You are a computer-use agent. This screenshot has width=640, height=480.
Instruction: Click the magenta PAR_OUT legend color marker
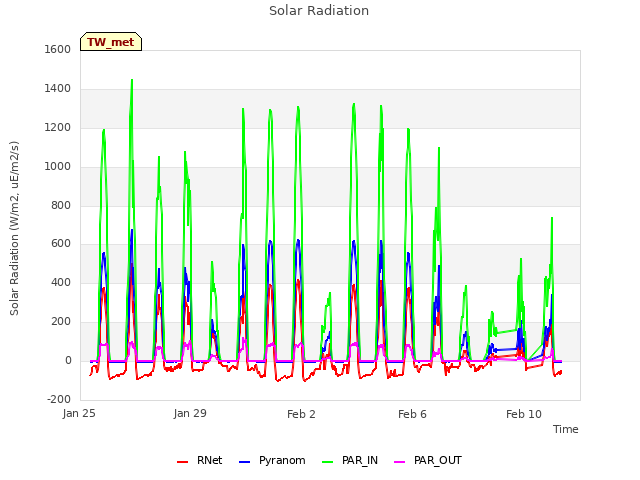400,462
